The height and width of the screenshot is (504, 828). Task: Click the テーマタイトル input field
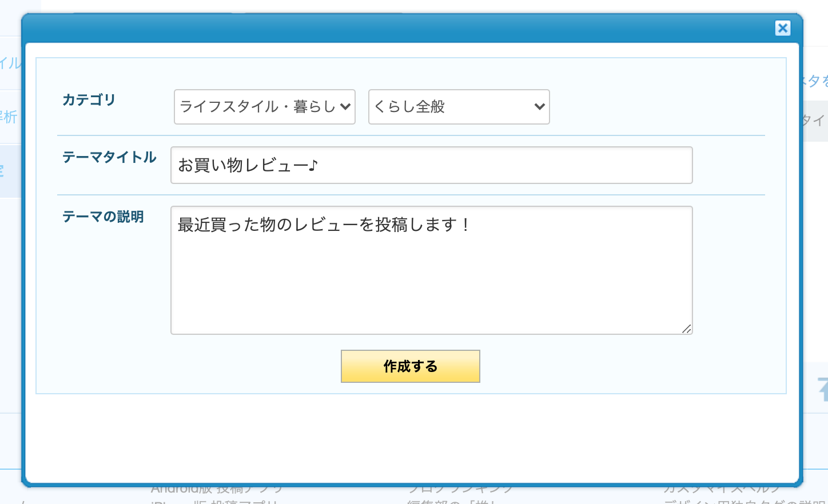pos(432,165)
